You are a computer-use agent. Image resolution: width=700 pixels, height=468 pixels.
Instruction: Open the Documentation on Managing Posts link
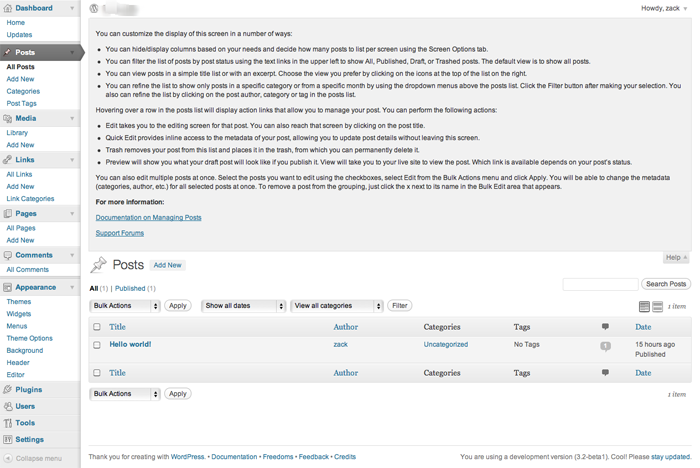point(148,217)
